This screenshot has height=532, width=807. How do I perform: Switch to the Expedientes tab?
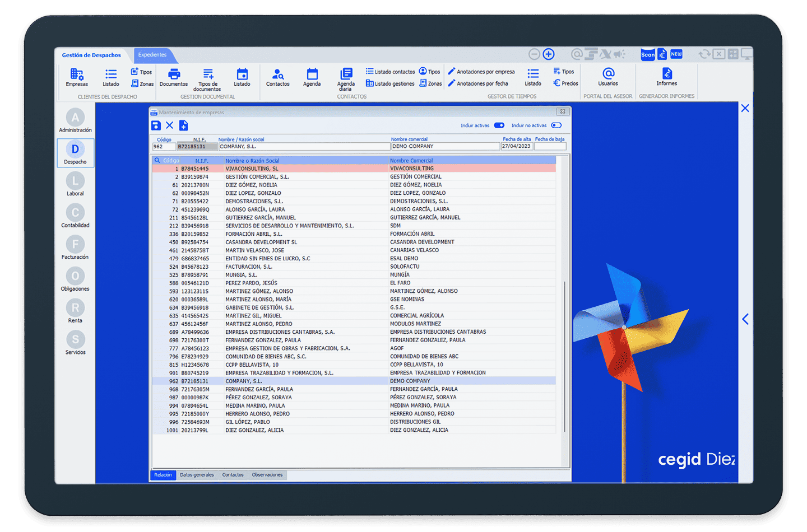point(152,55)
